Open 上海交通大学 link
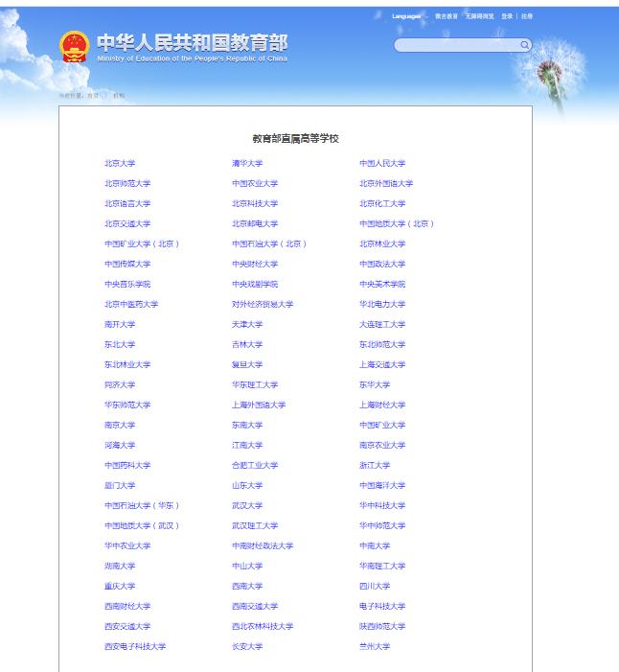The width and height of the screenshot is (619, 672). [382, 364]
